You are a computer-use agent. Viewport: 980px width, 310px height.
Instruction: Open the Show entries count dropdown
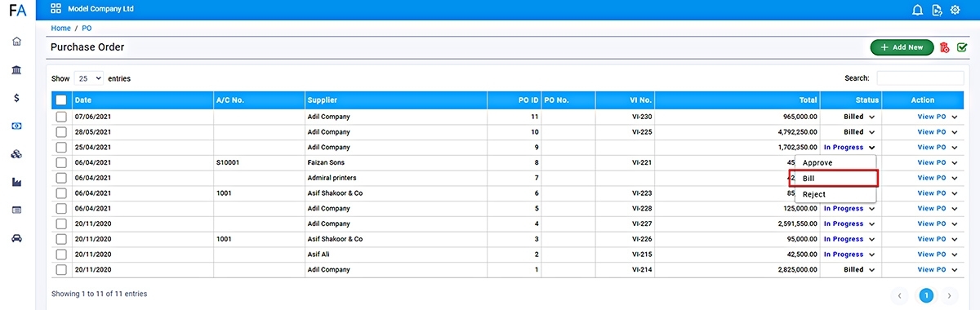point(89,78)
